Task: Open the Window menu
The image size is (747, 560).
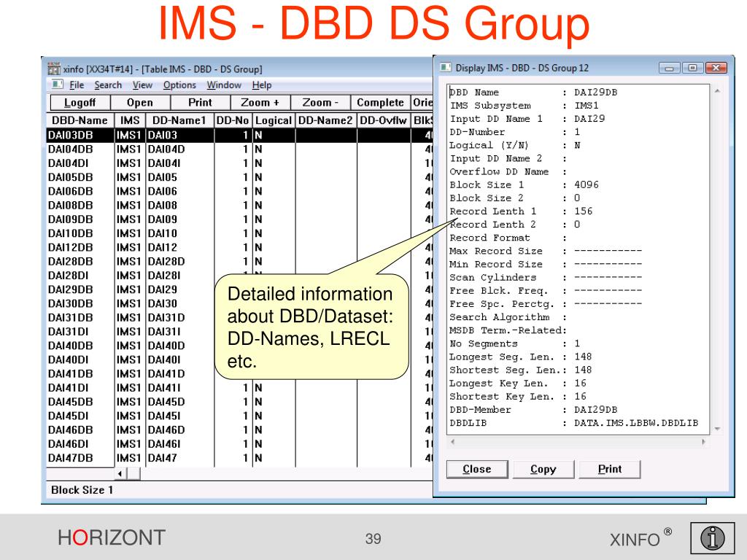Action: pos(224,85)
